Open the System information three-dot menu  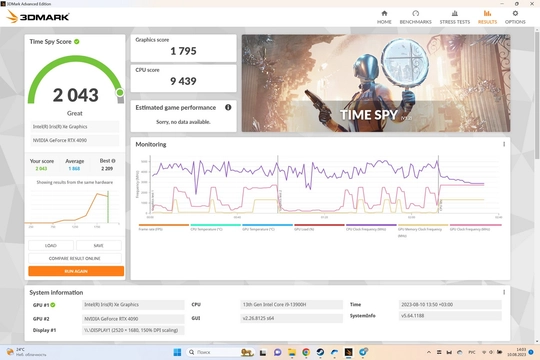504,292
